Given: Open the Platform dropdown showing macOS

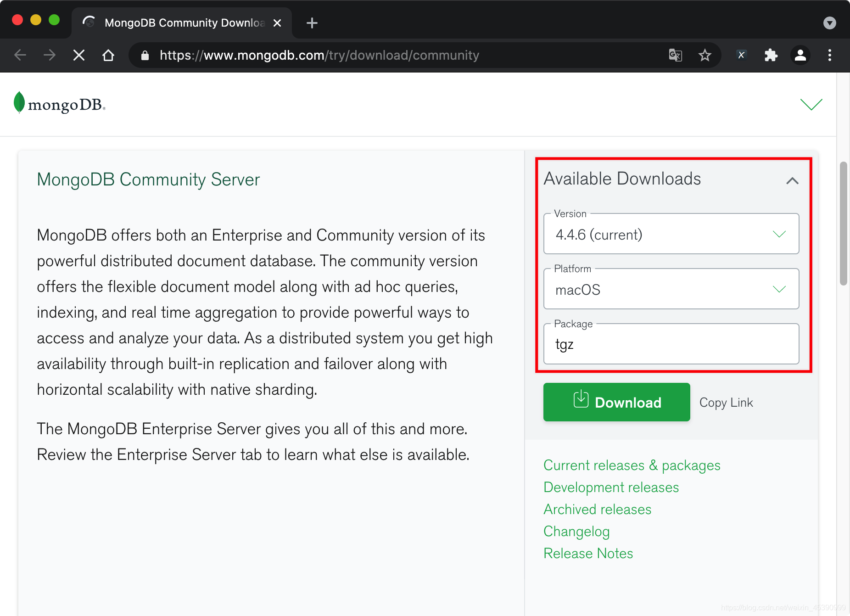Looking at the screenshot, I should tap(779, 289).
